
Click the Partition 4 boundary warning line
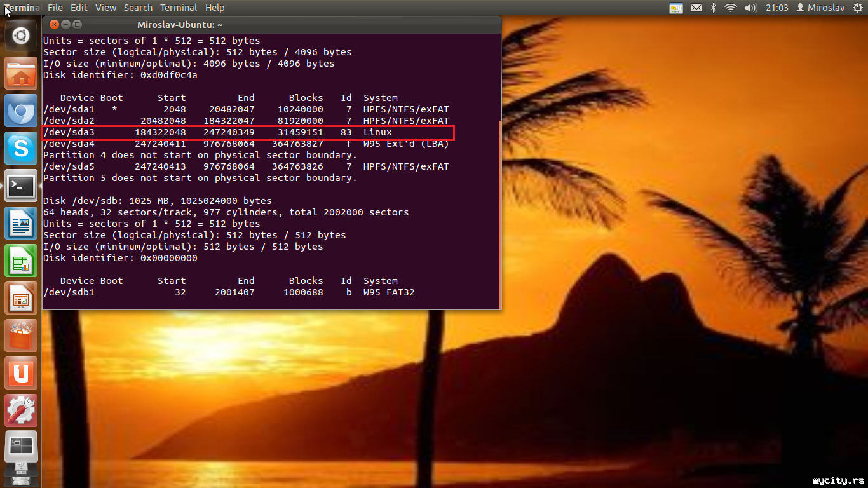pyautogui.click(x=200, y=155)
